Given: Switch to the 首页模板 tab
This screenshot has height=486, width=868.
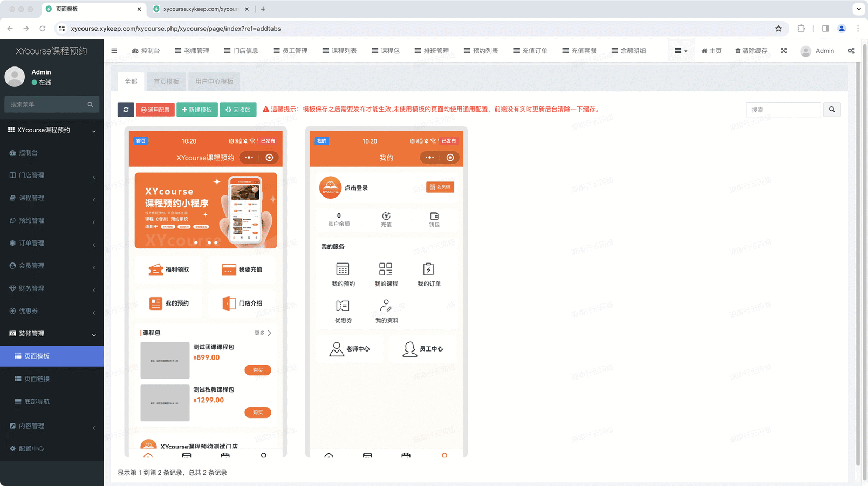Looking at the screenshot, I should point(166,82).
